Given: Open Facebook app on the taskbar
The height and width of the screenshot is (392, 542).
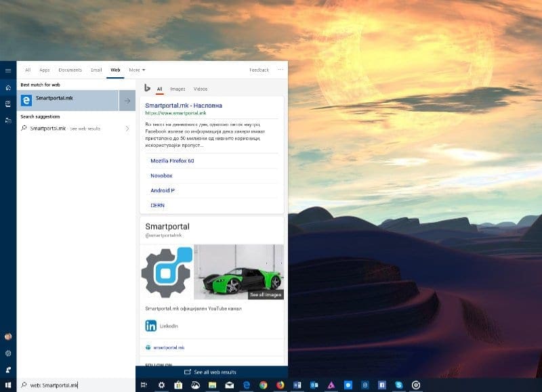Looking at the screenshot, I should click(382, 385).
